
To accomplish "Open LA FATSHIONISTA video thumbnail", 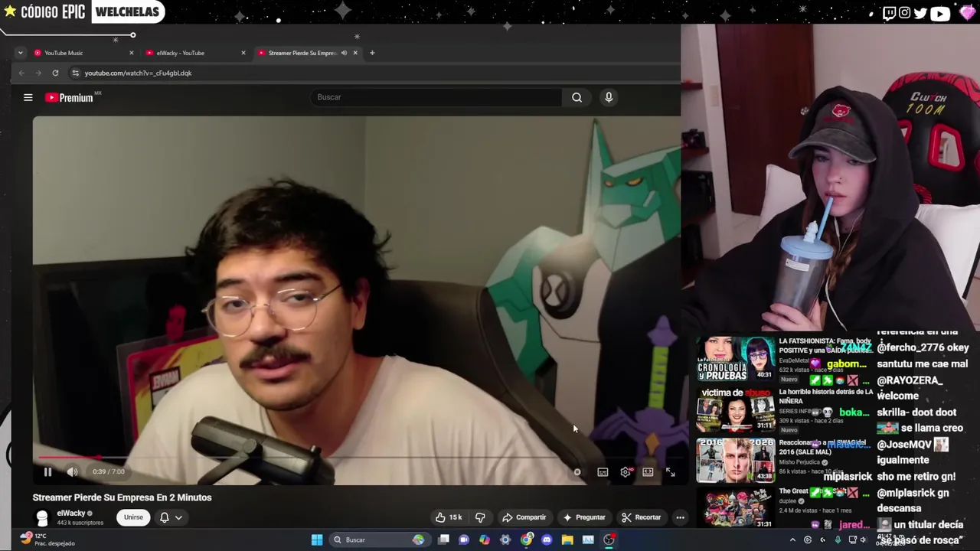I will 736,359.
